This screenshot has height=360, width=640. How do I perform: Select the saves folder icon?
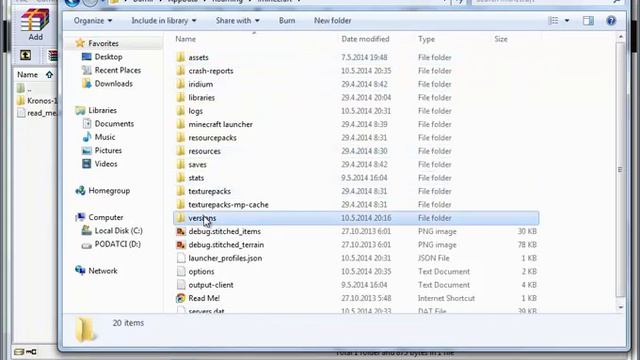[x=181, y=164]
